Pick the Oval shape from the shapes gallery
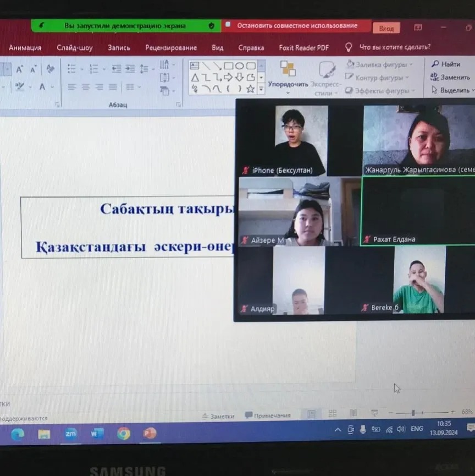475x476 pixels. (x=240, y=65)
